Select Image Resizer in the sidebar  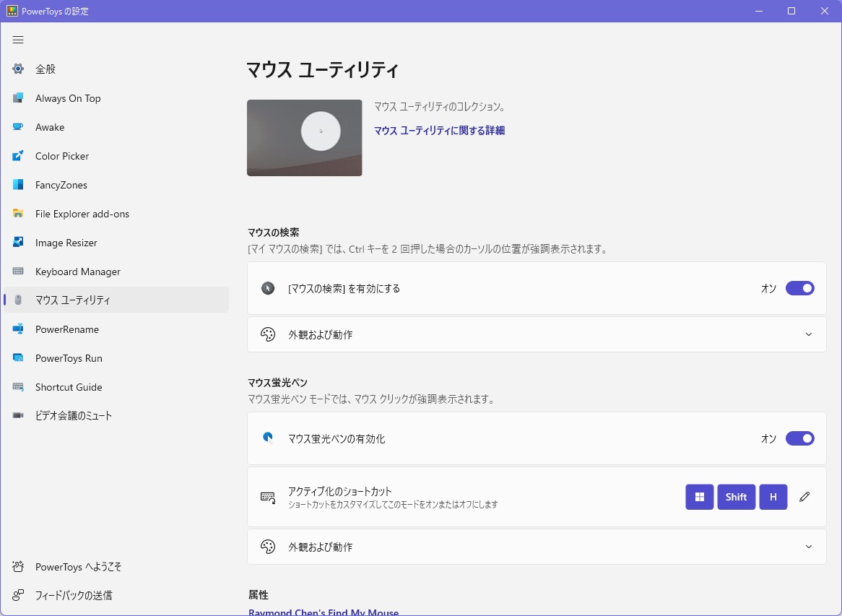coord(116,242)
